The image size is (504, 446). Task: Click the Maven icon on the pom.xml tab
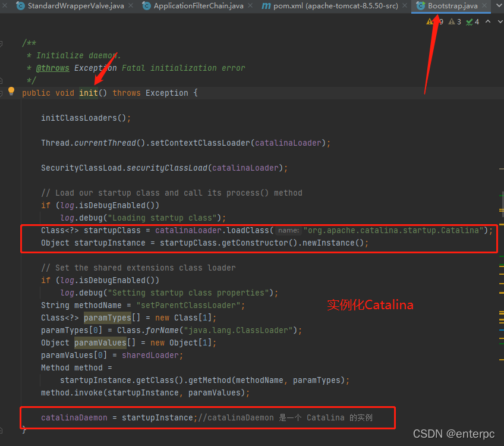[266, 6]
